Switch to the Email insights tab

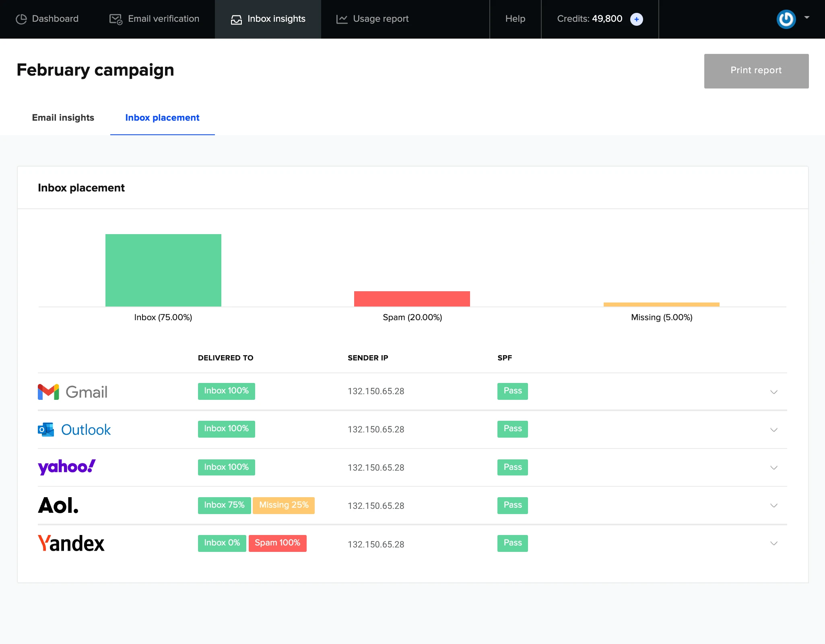[x=63, y=117]
